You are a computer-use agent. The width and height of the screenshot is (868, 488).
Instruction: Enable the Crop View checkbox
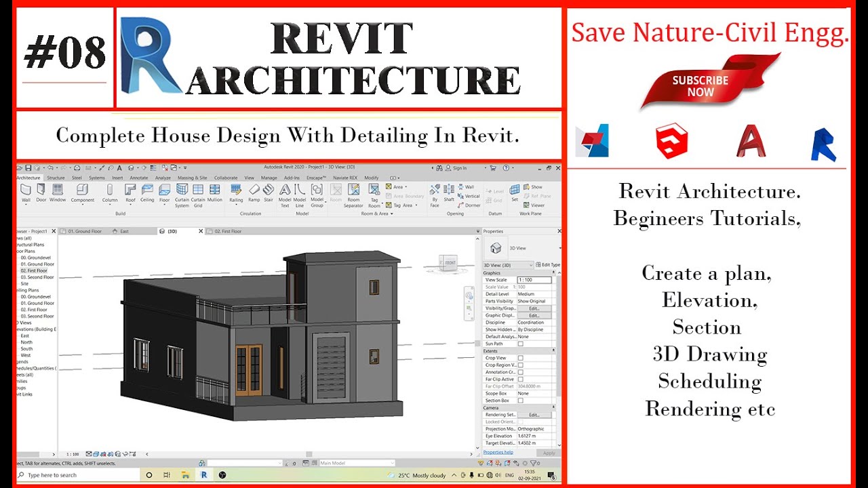click(x=521, y=358)
